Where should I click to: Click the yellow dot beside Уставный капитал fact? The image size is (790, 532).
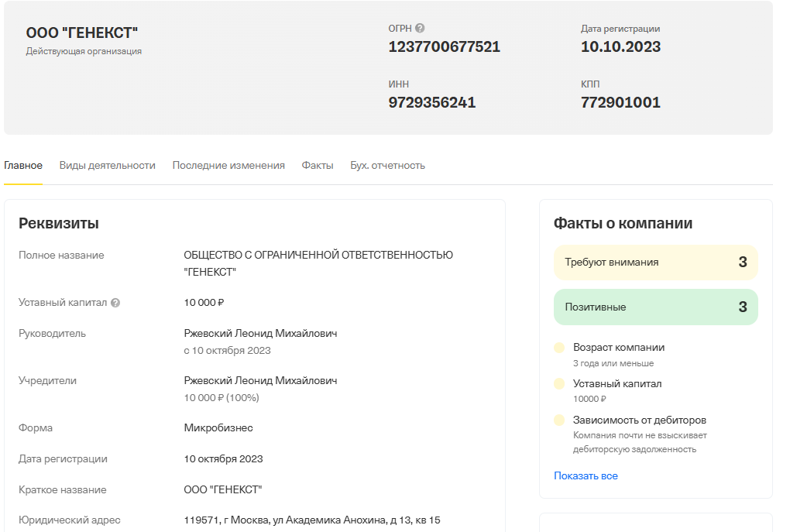[x=558, y=384]
